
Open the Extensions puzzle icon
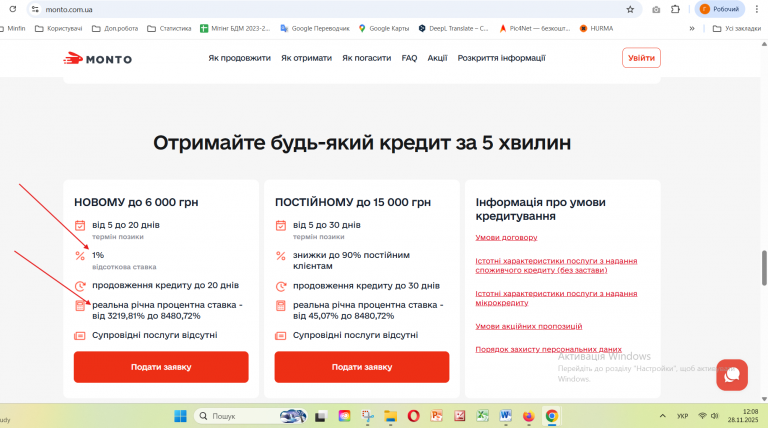(x=675, y=9)
